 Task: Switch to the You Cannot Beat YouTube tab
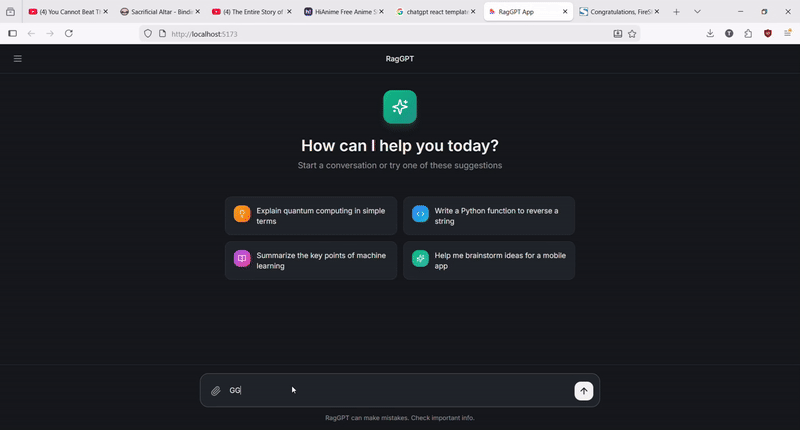point(68,12)
